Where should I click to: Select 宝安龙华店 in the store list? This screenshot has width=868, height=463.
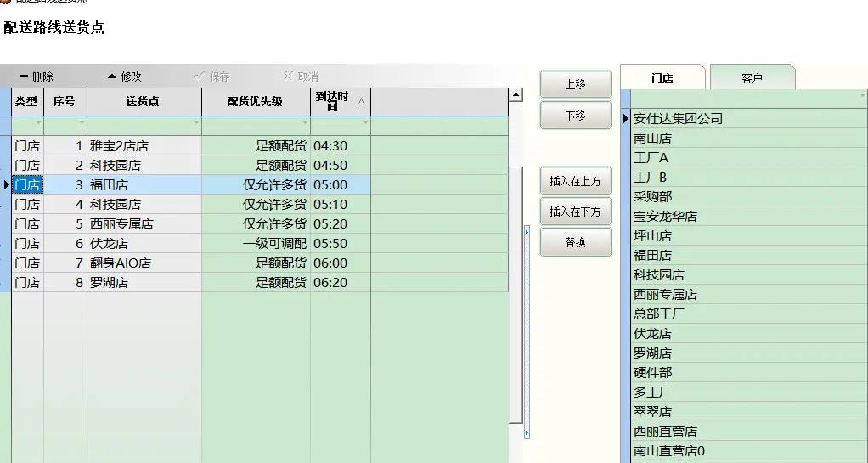750,216
